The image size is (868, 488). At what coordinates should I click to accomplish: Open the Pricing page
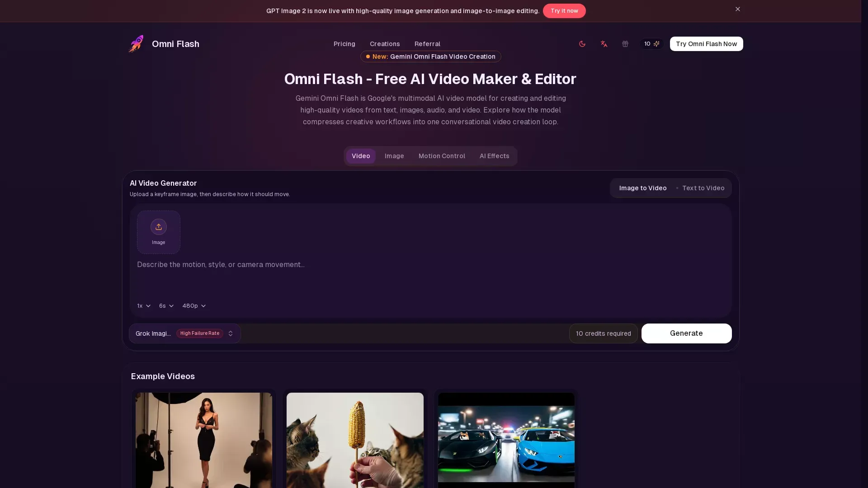(x=344, y=44)
